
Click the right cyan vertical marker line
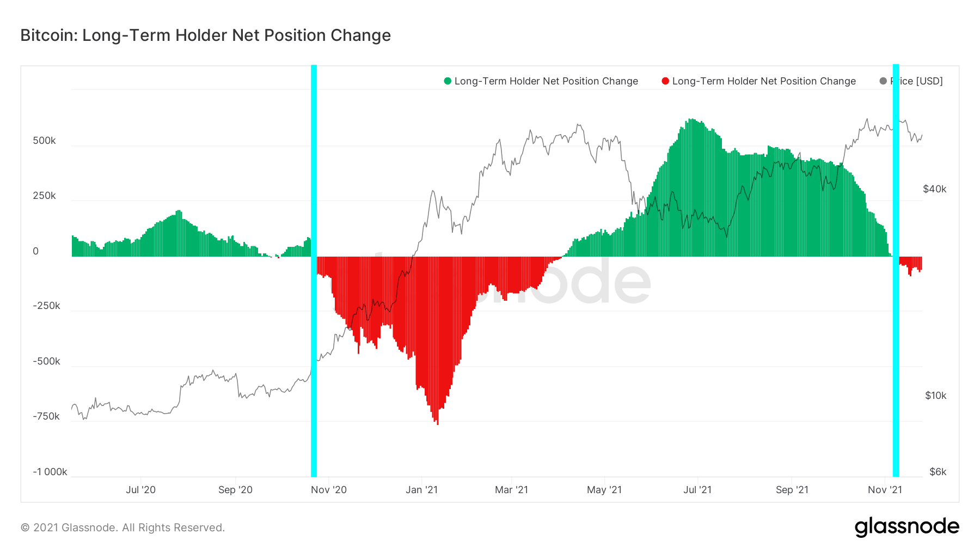point(896,271)
